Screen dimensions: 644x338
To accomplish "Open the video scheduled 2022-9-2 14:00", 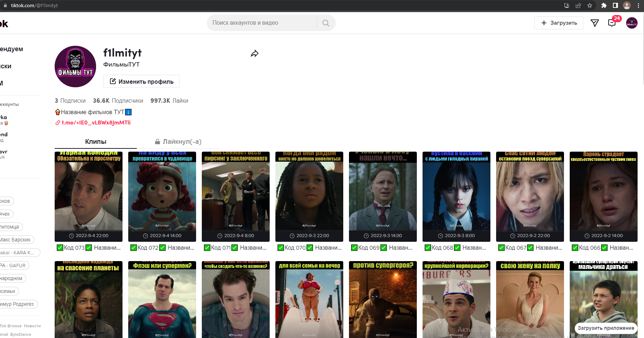I will (604, 197).
